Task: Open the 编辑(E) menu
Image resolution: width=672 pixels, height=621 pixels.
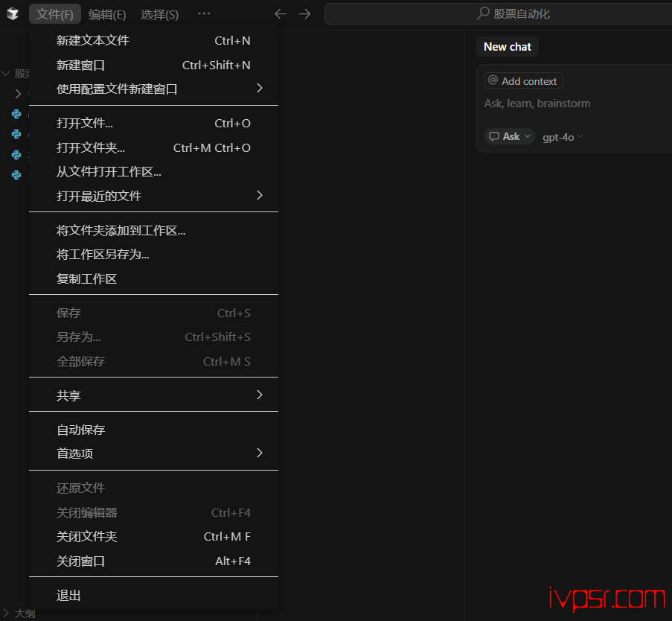Action: tap(107, 14)
